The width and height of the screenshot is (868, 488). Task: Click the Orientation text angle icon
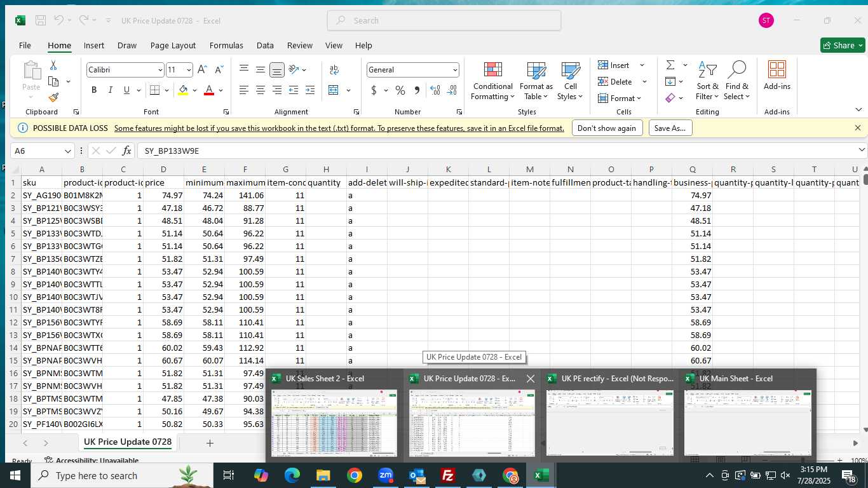[294, 70]
